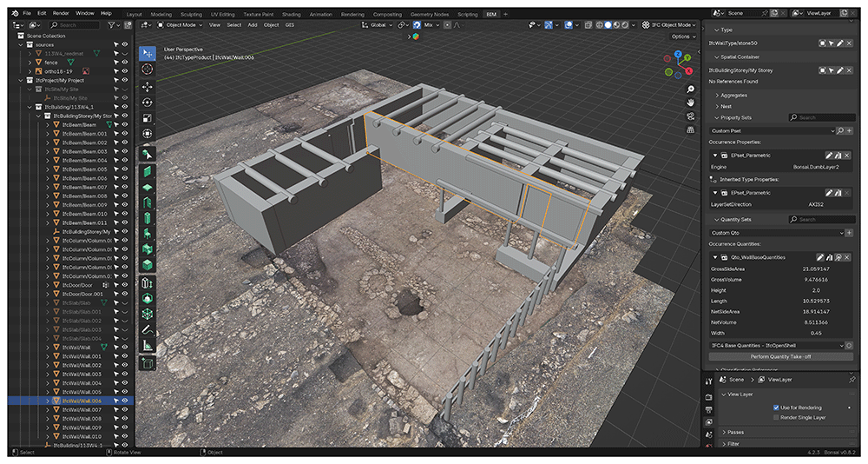Click the zoom magnifier viewport icon

pos(690,89)
